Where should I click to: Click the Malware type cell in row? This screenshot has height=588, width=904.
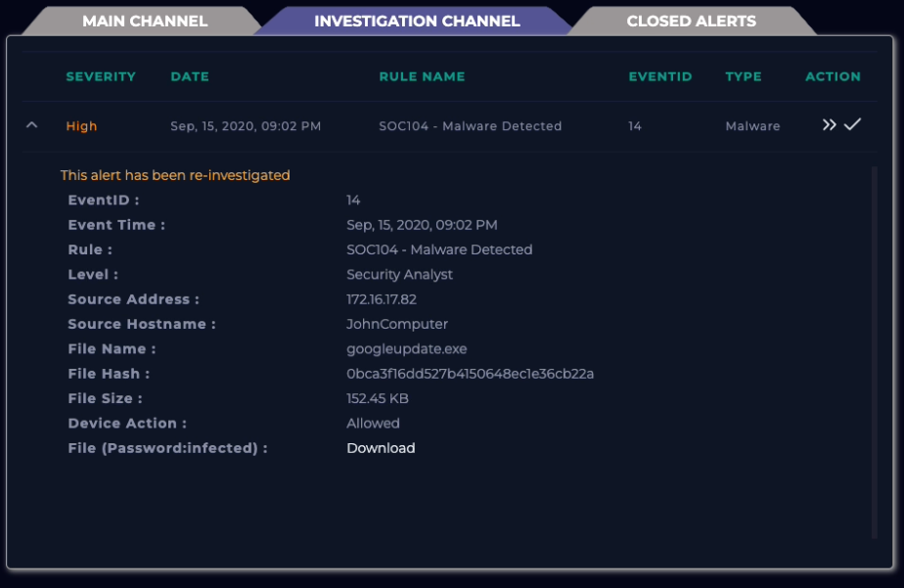pyautogui.click(x=752, y=126)
